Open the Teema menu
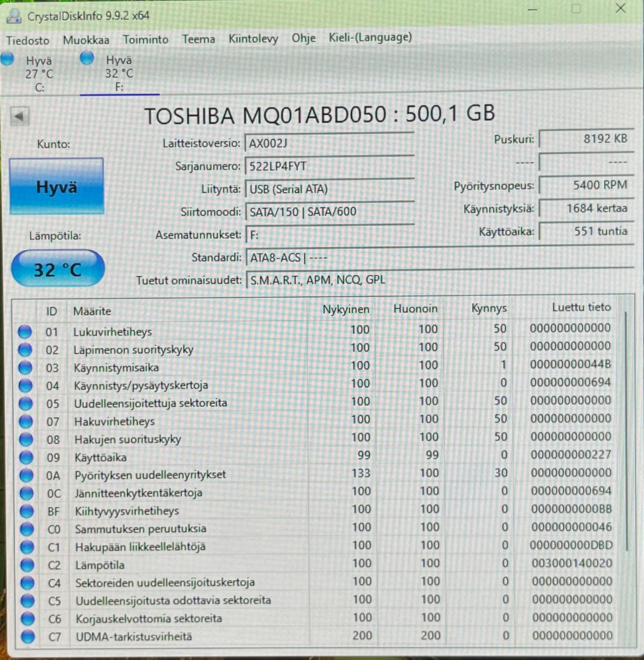This screenshot has width=644, height=660. 199,39
